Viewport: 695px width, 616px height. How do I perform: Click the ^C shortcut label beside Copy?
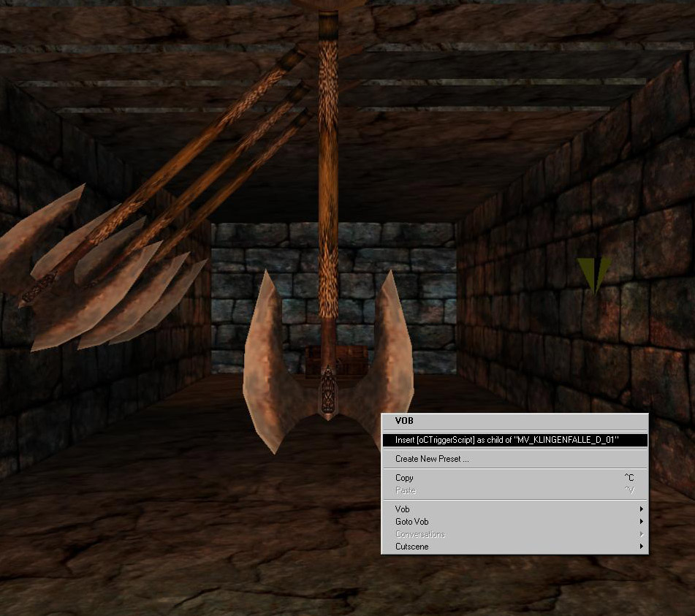point(628,478)
